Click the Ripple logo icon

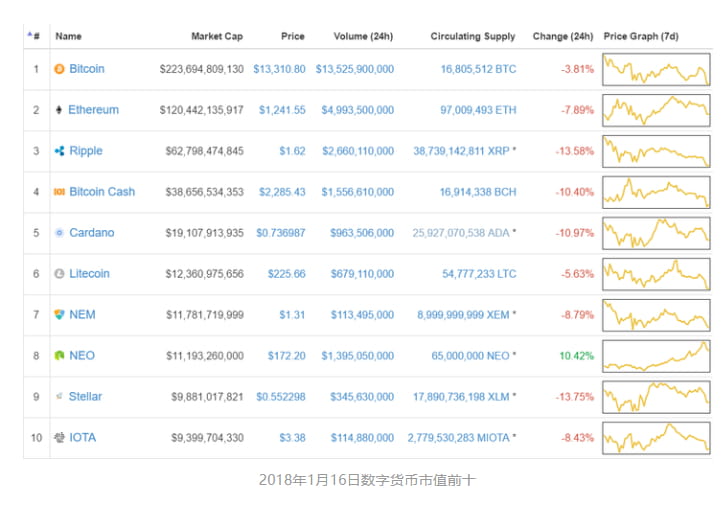(x=59, y=151)
